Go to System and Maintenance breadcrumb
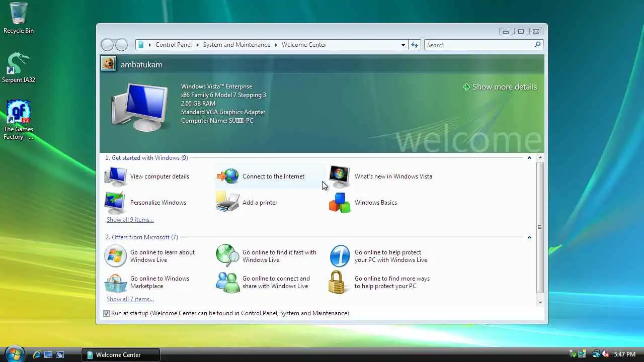The width and height of the screenshot is (644, 362). tap(236, 45)
